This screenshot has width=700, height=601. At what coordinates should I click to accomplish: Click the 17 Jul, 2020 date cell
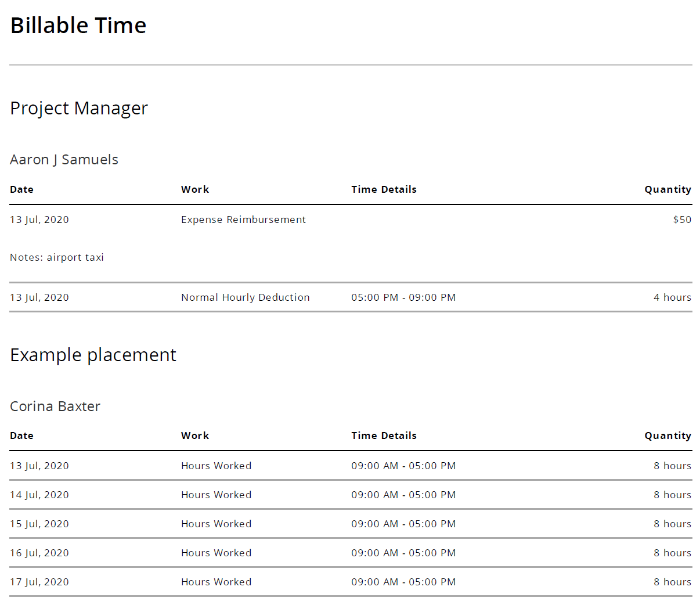click(39, 582)
